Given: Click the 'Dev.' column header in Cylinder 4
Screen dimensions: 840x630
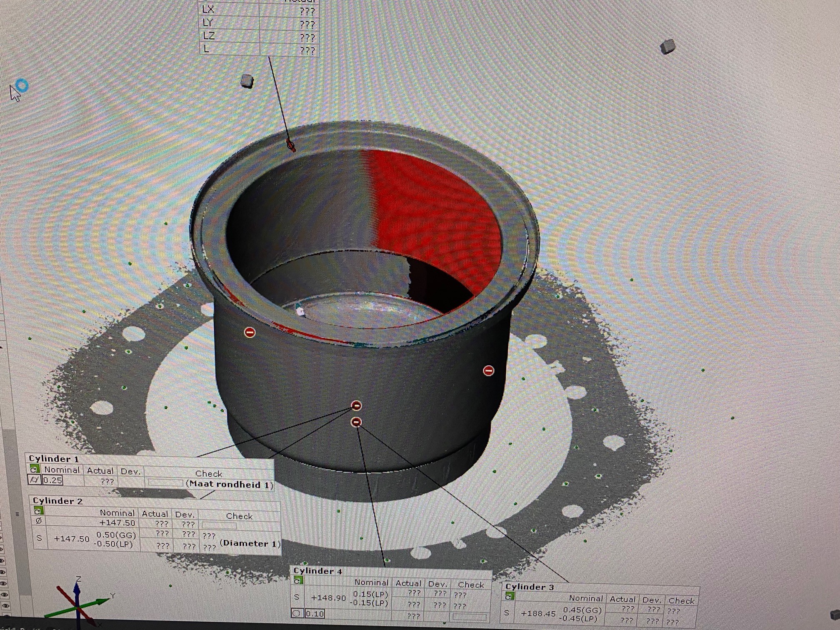Looking at the screenshot, I should pos(437,584).
